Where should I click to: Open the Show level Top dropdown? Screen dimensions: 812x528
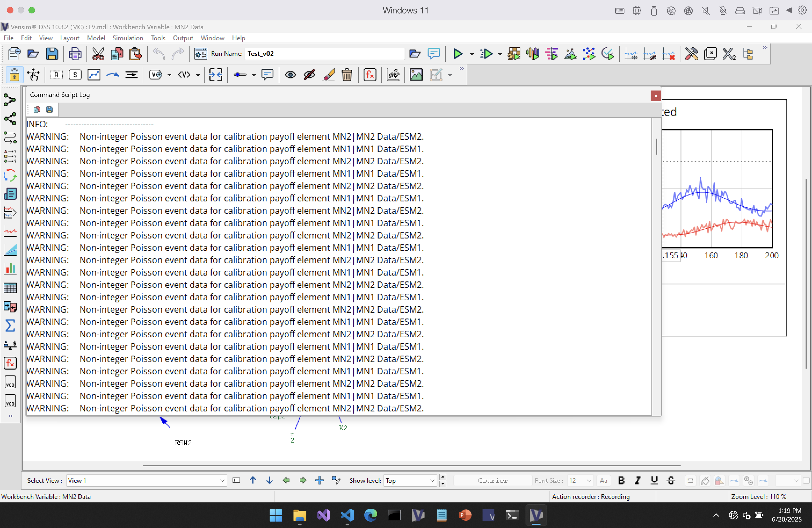point(432,480)
